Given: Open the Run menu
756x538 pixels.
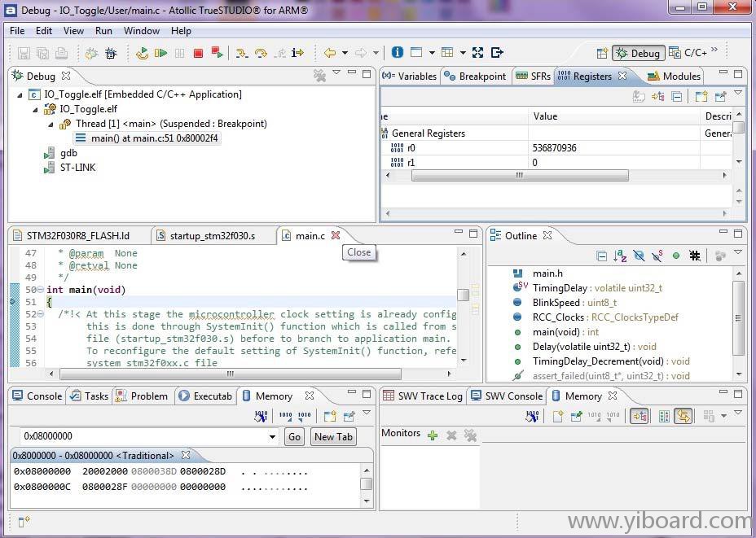Looking at the screenshot, I should pyautogui.click(x=103, y=31).
